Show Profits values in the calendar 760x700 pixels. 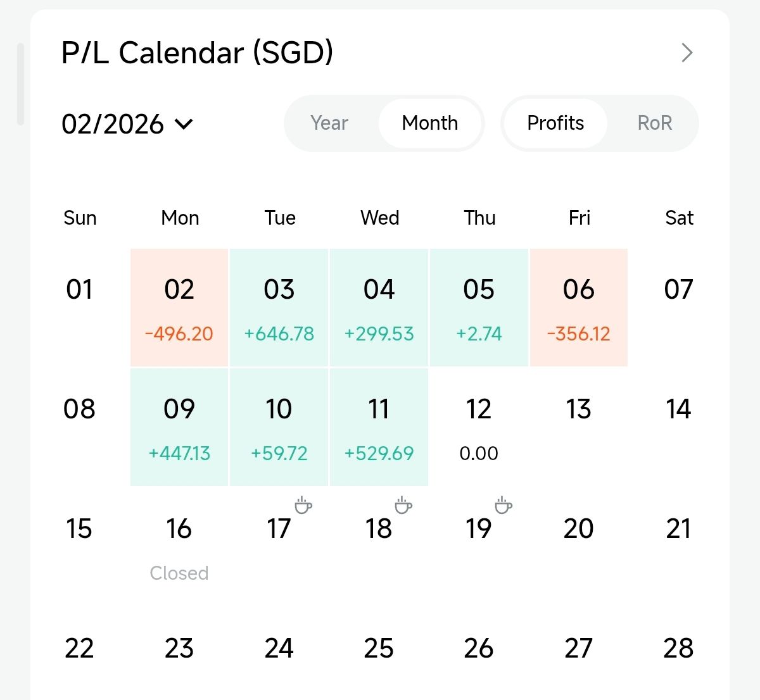555,123
